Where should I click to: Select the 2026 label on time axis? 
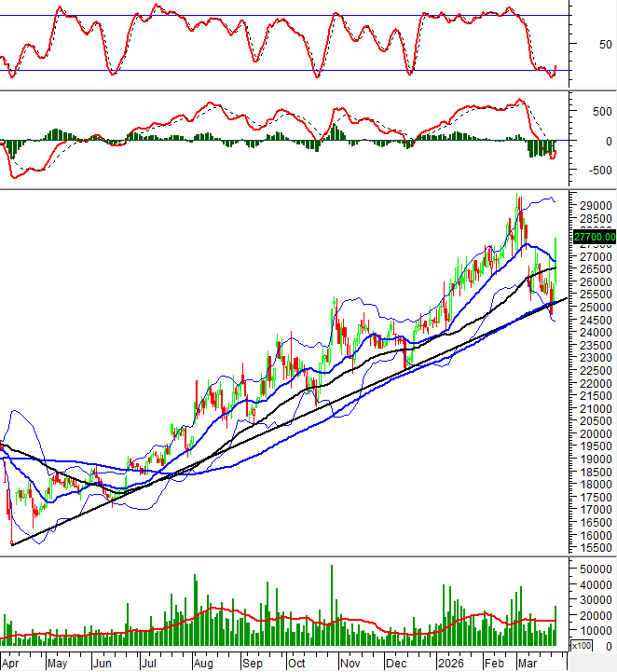point(450,663)
